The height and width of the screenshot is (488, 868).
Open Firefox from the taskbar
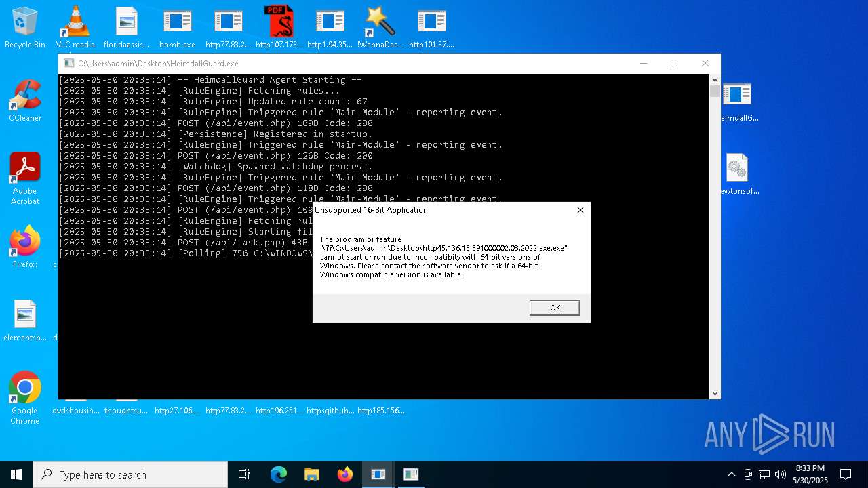pyautogui.click(x=345, y=474)
